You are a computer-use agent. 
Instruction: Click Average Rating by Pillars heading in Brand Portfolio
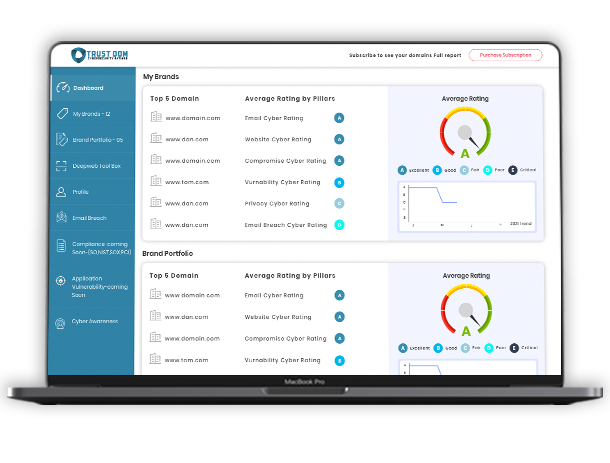pos(290,275)
